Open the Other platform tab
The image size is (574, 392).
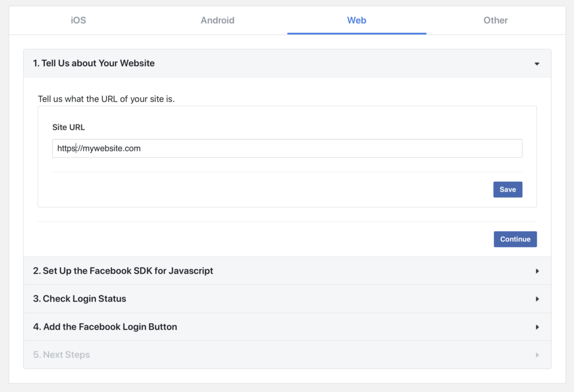click(x=496, y=21)
